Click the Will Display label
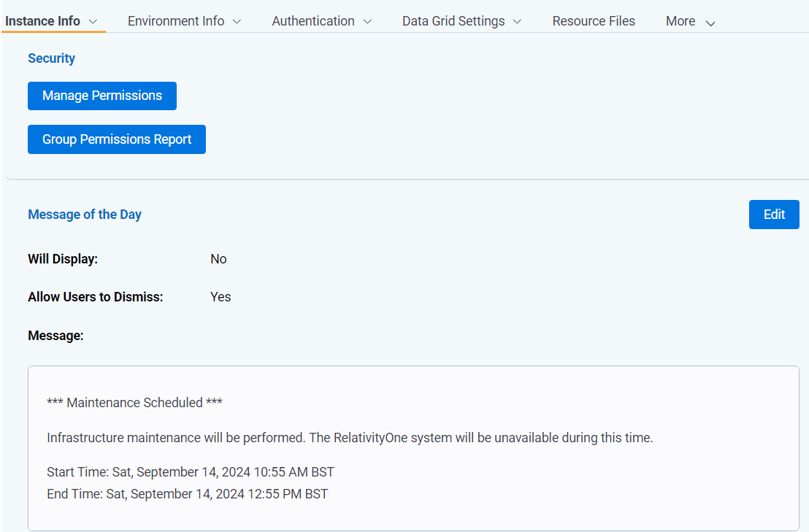The width and height of the screenshot is (809, 532). (63, 259)
